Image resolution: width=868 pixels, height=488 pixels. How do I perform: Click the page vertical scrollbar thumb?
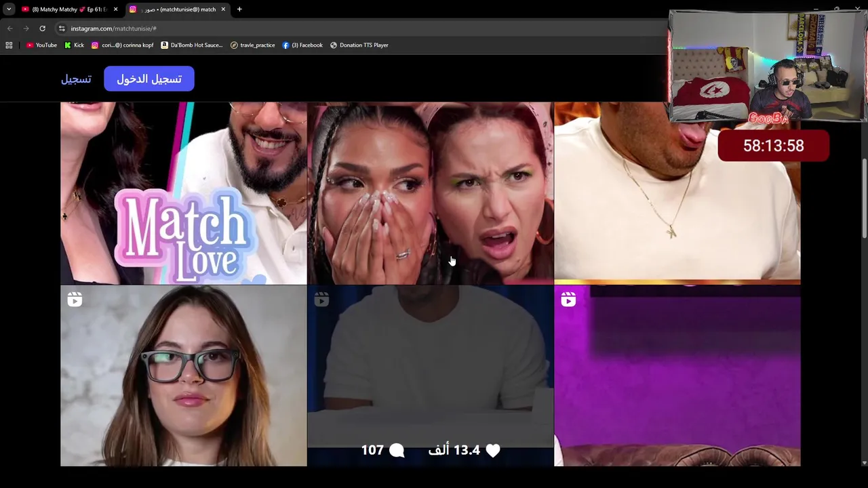(864, 198)
